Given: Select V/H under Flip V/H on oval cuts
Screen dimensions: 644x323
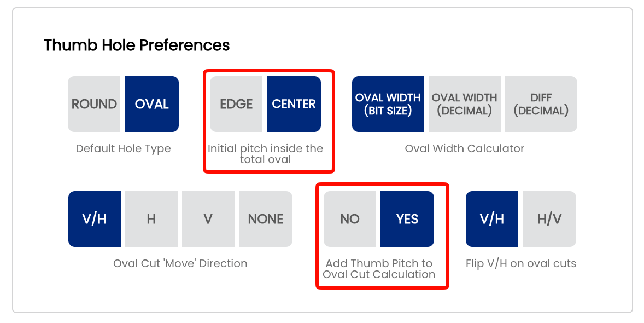Looking at the screenshot, I should coord(492,219).
